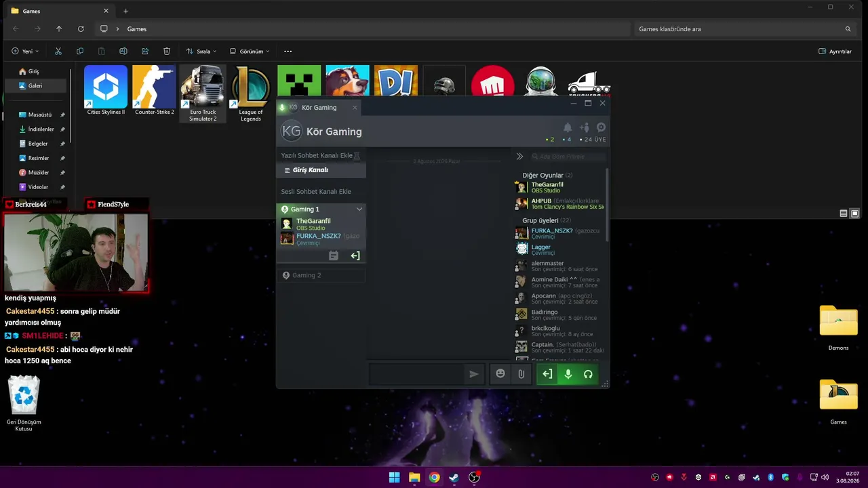
Task: Open Kör Gaming notification bell settings
Action: 568,127
